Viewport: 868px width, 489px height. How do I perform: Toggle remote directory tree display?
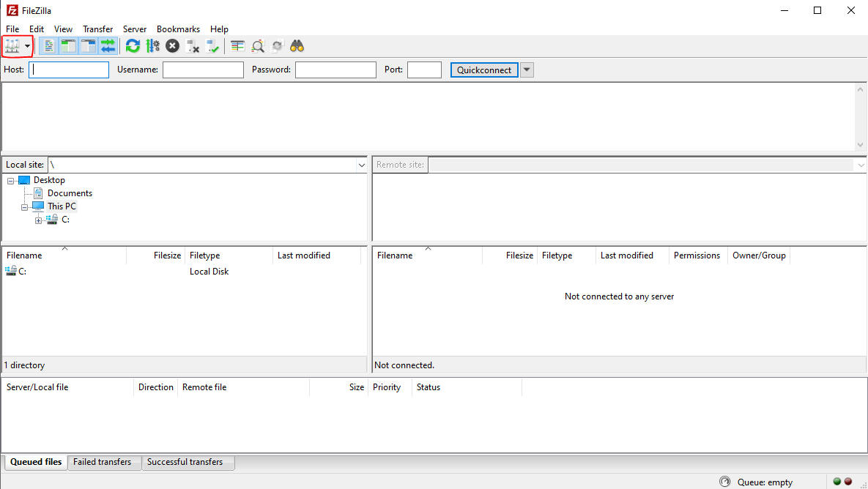88,46
